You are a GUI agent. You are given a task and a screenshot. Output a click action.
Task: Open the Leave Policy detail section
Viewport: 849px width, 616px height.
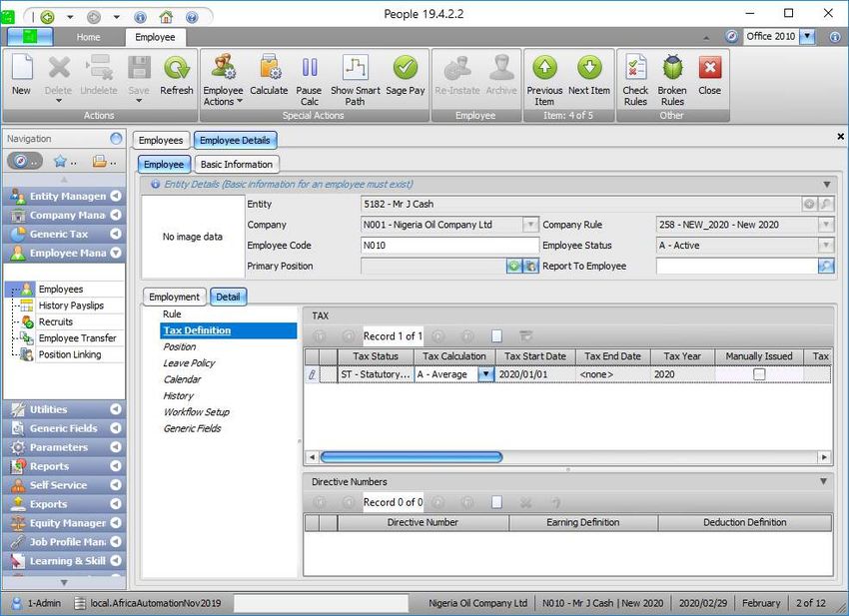[x=189, y=363]
